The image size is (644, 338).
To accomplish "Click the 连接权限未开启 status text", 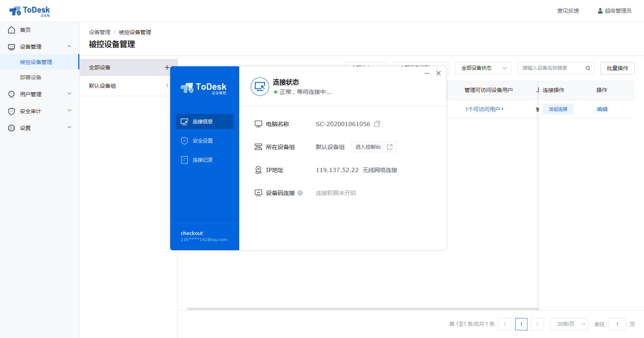I will (336, 193).
